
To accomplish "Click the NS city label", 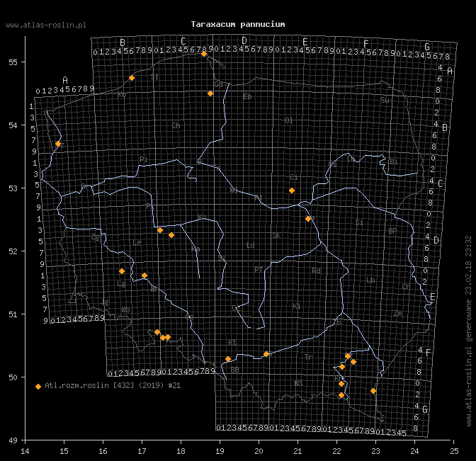I will pos(298,383).
